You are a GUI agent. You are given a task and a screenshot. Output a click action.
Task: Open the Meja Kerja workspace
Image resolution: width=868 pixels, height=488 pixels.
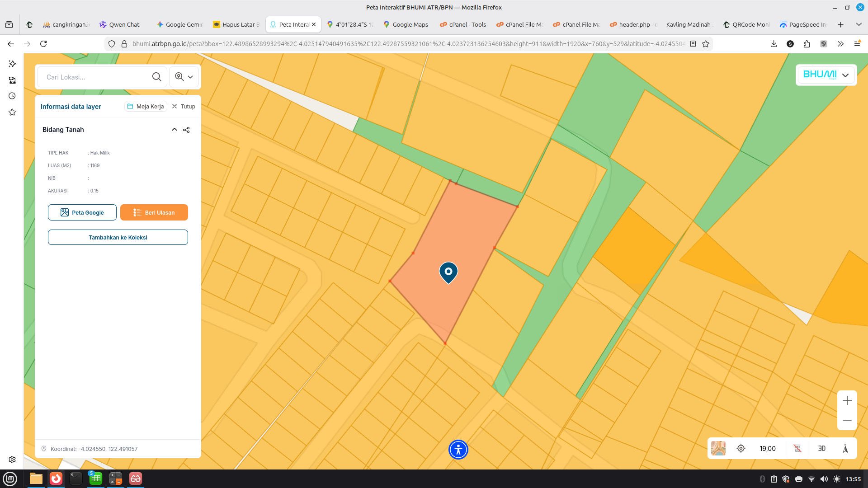coord(146,107)
